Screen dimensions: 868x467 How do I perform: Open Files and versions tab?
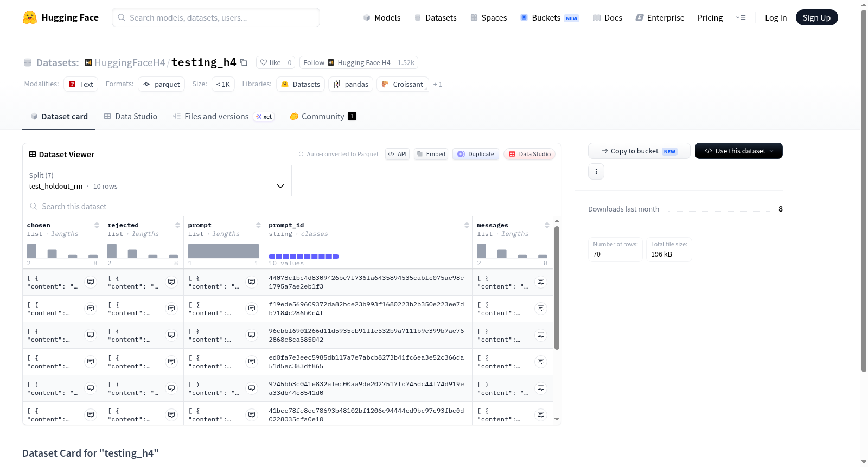point(224,117)
